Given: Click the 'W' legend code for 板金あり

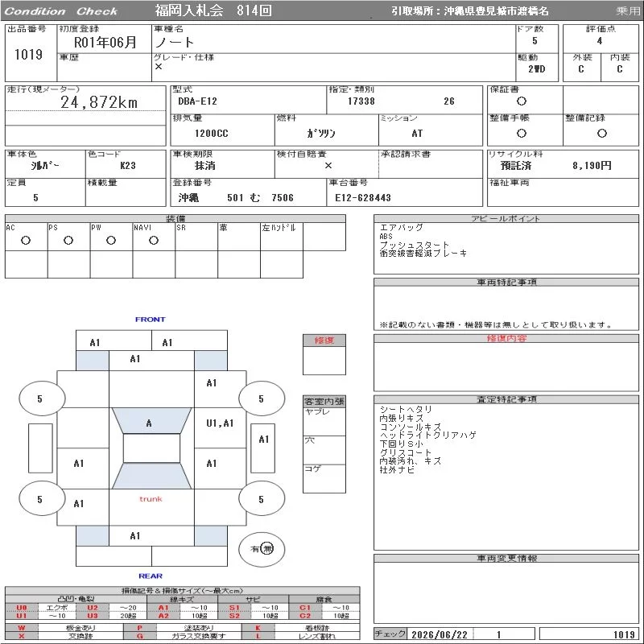Looking at the screenshot, I should [x=22, y=628].
